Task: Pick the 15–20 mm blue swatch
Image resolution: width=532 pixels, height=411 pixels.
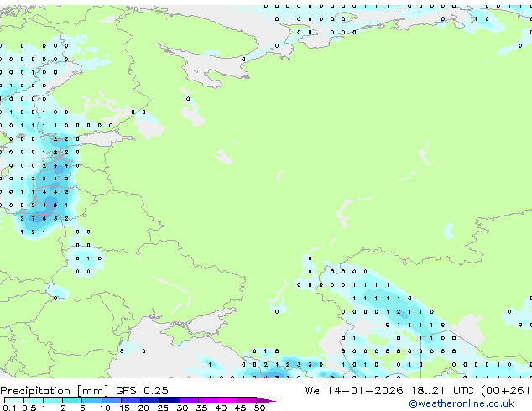Action: pyautogui.click(x=131, y=400)
